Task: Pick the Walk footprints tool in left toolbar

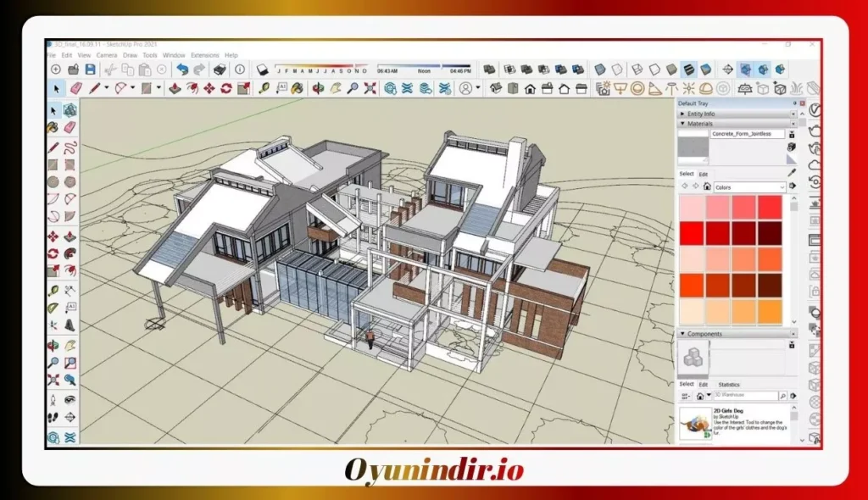Action: [x=53, y=417]
